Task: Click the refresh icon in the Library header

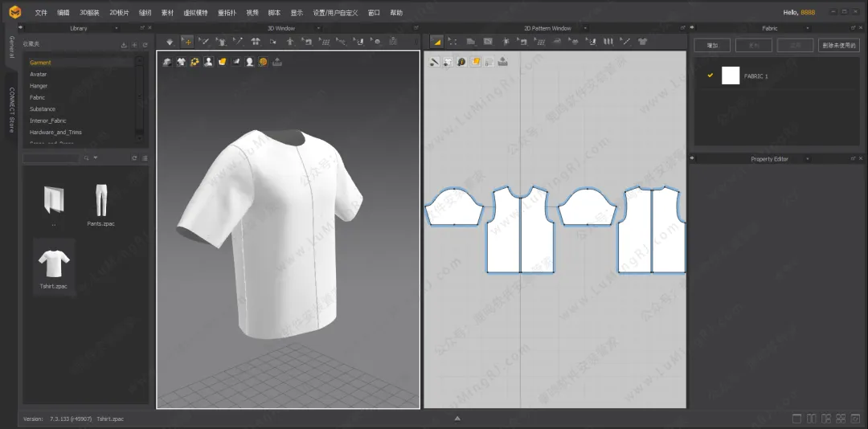Action: (x=145, y=45)
